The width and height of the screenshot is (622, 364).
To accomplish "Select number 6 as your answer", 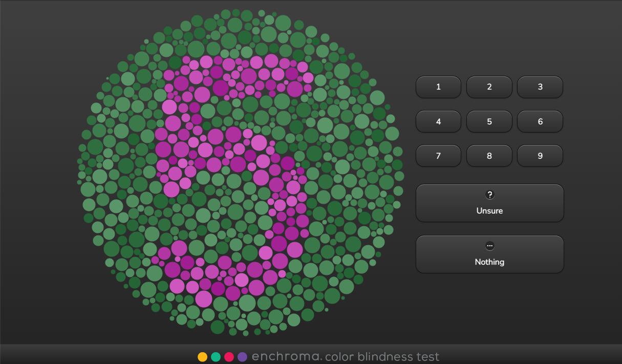I will pyautogui.click(x=540, y=121).
